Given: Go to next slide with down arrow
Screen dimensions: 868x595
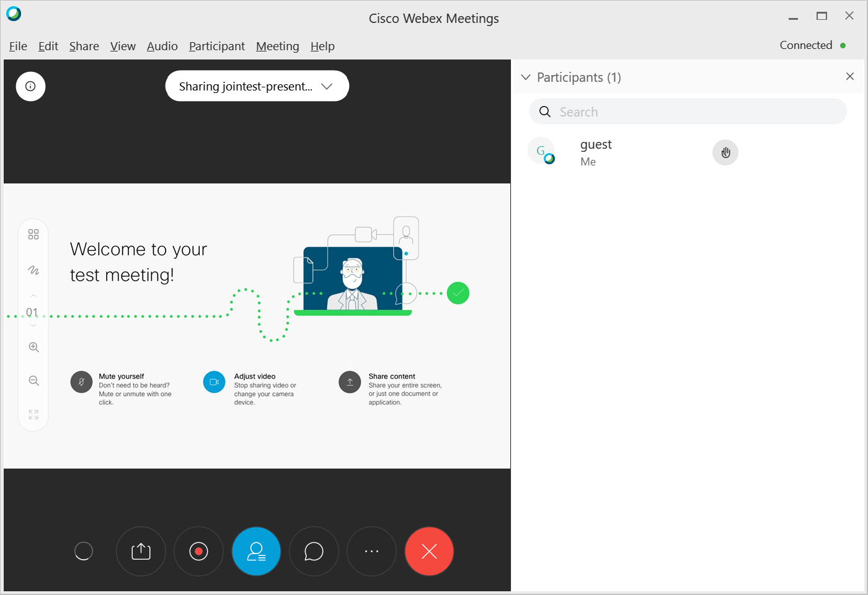Looking at the screenshot, I should point(33,325).
